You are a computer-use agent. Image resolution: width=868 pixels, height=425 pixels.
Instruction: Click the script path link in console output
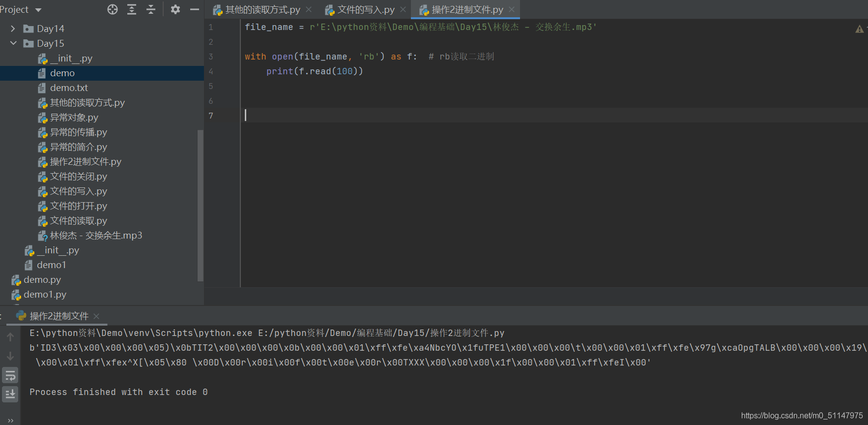381,333
